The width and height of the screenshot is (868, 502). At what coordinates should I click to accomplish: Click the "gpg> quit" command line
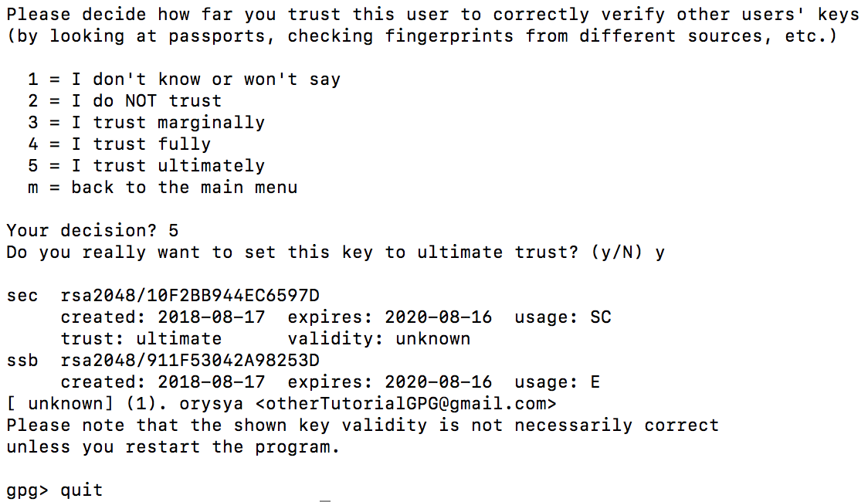tap(54, 490)
